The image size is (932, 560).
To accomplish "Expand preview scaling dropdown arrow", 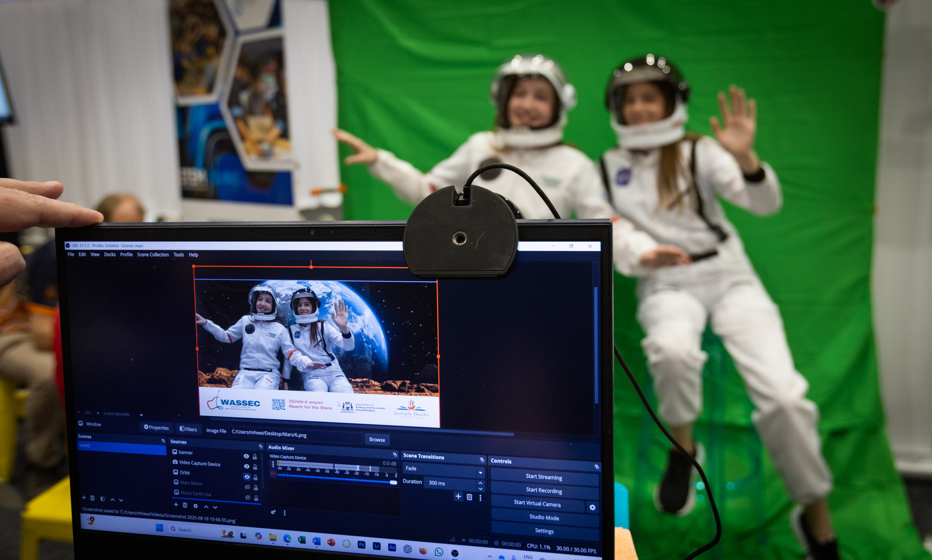I will [141, 415].
